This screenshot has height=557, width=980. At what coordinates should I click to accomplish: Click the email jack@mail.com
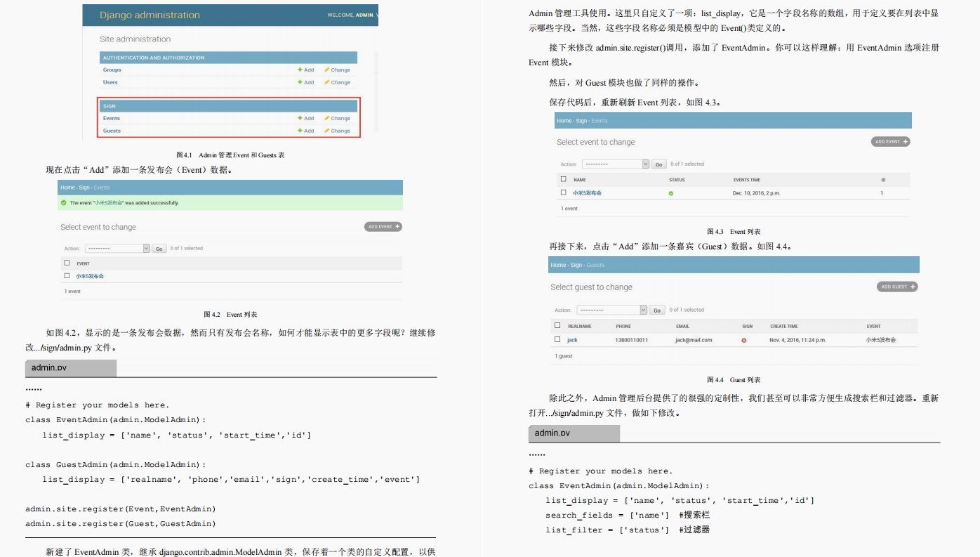click(694, 340)
